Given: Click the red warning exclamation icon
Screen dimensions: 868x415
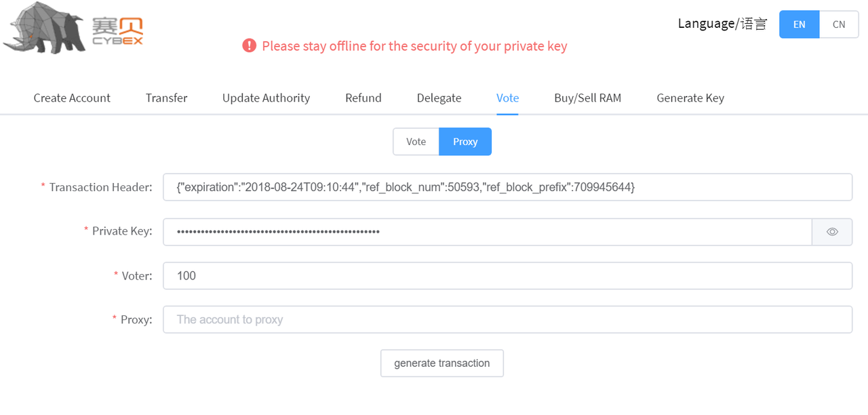Looking at the screenshot, I should click(x=250, y=46).
